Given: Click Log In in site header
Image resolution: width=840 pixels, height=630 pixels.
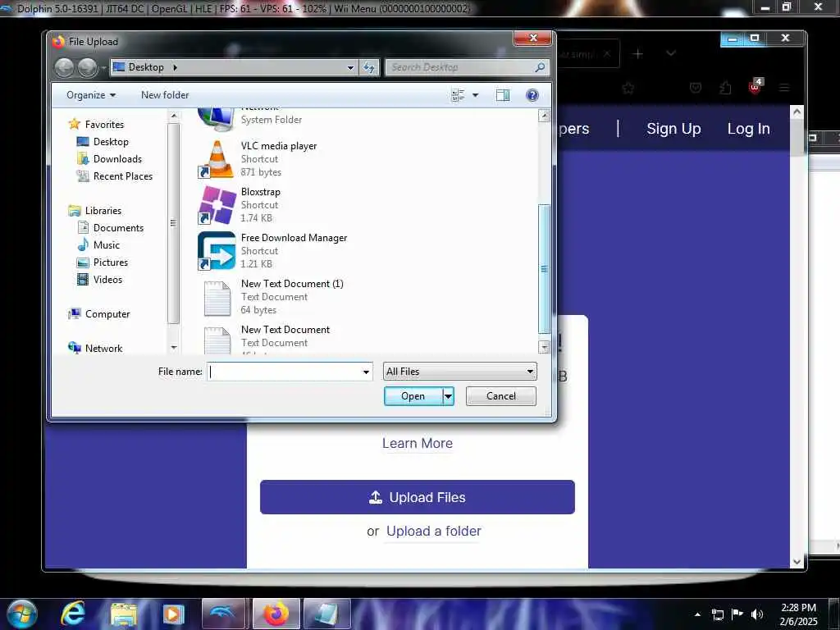Looking at the screenshot, I should click(748, 129).
